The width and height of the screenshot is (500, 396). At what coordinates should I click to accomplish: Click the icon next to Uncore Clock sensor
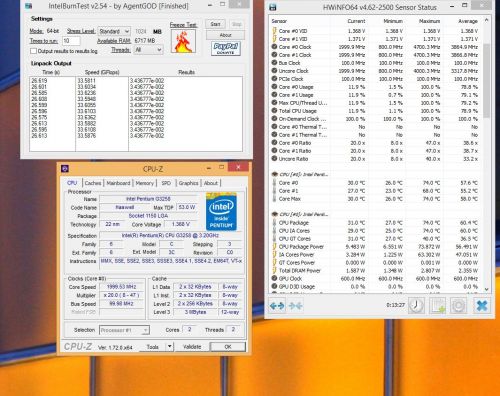tap(274, 71)
